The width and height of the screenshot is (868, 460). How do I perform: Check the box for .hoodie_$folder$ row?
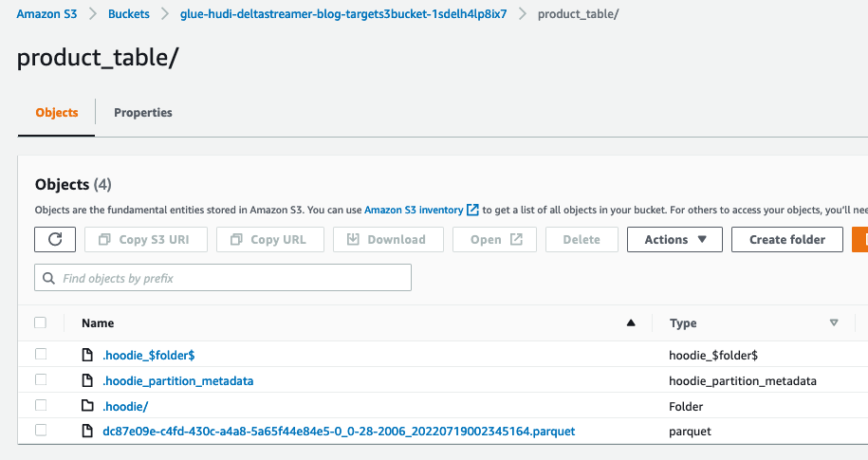[41, 354]
